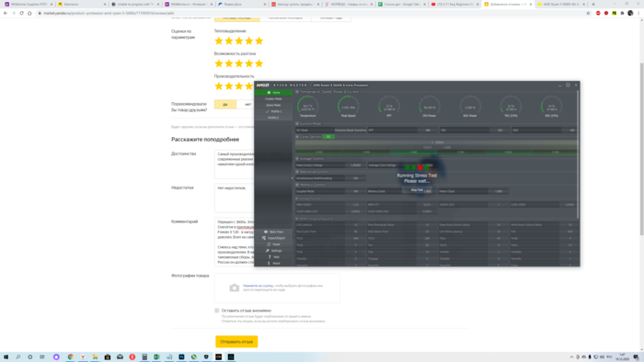Open Photoshop from the taskbar
The height and width of the screenshot is (362, 644).
click(181, 357)
